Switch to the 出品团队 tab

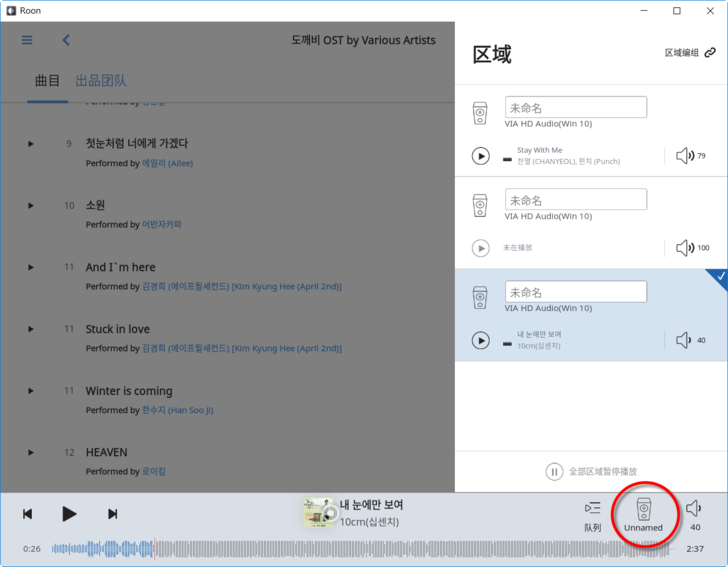coord(101,81)
